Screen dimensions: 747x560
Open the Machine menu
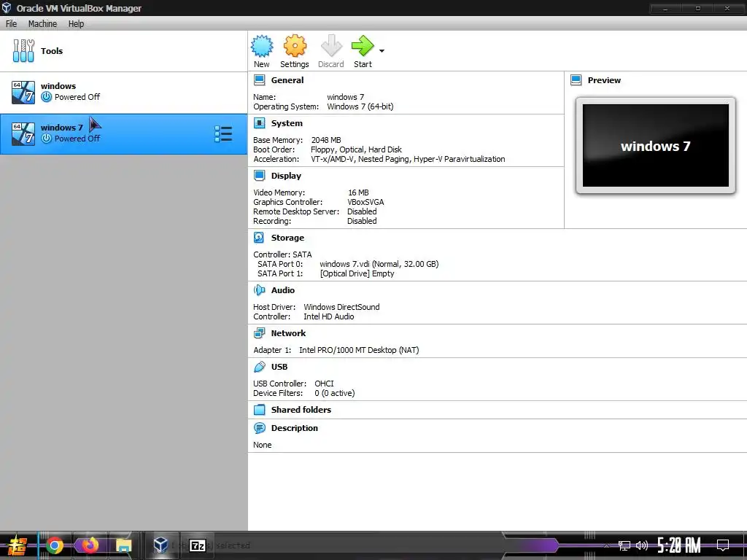pos(42,24)
